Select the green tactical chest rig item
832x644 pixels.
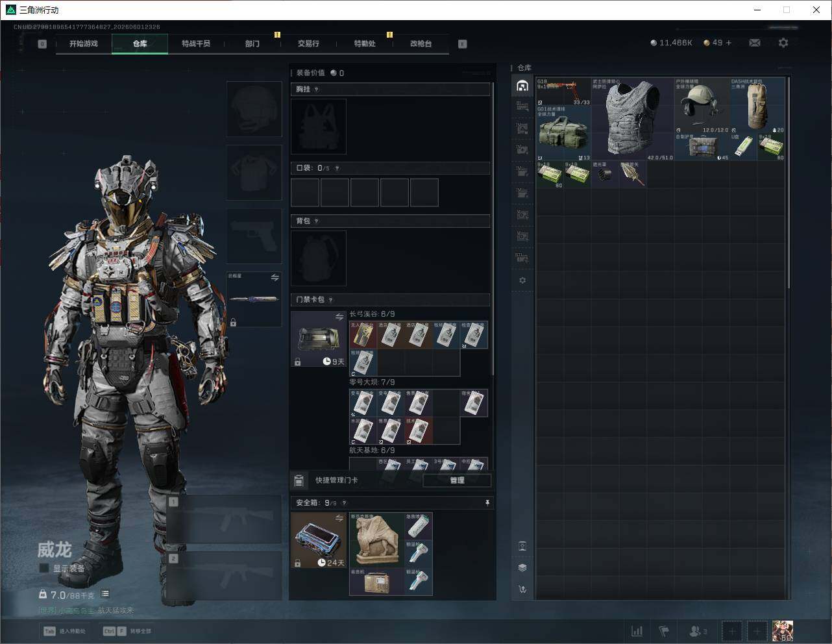(564, 133)
